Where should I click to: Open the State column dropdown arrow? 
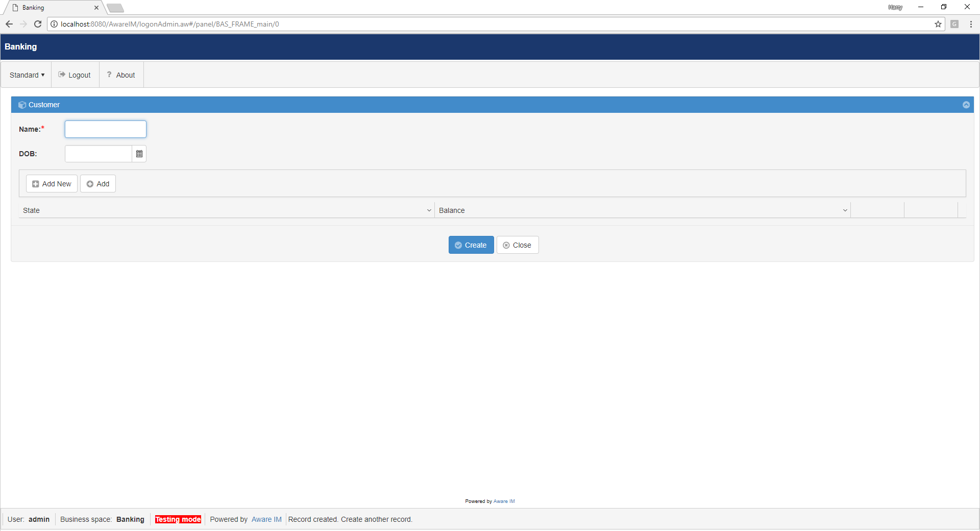pos(429,210)
